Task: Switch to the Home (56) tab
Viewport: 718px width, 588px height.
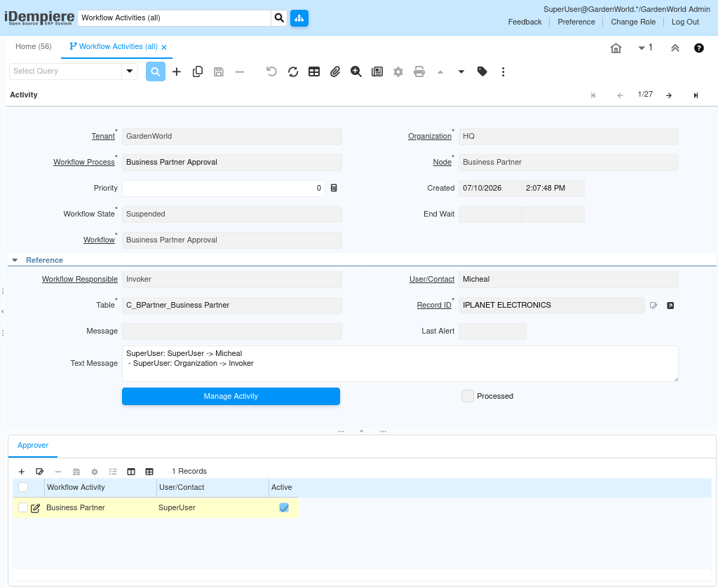Action: pos(34,47)
